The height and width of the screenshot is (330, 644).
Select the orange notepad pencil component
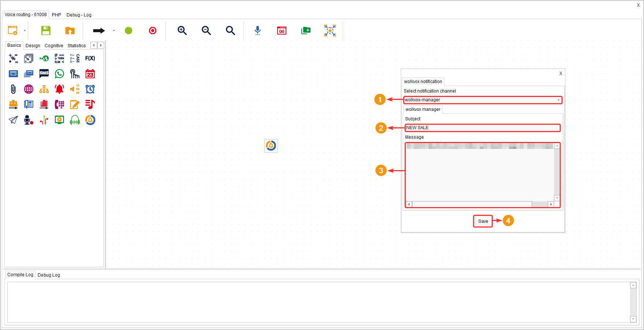coord(75,104)
